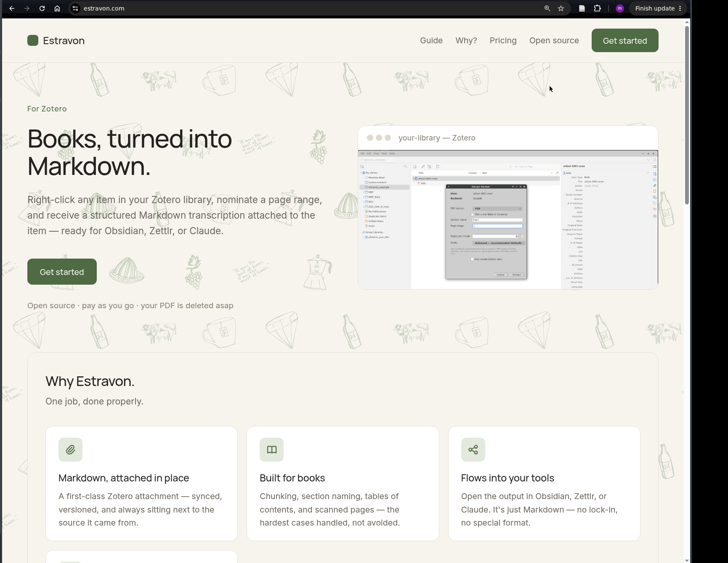Open the Why? navigation link

(466, 40)
